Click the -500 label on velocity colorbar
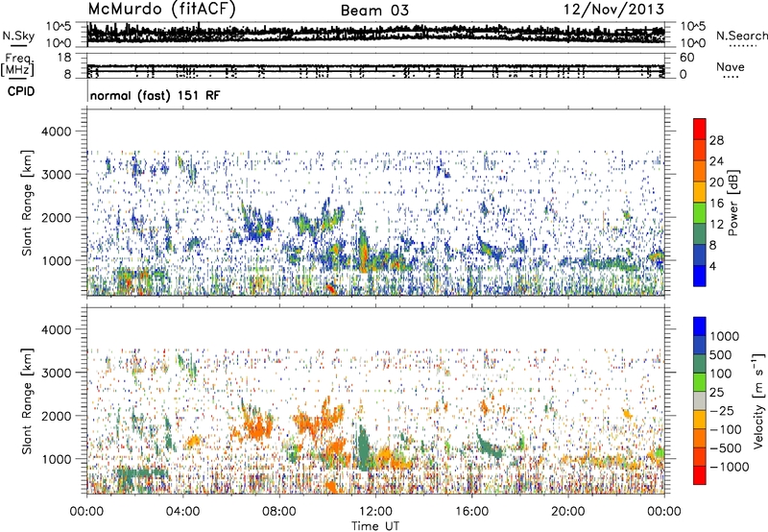Viewport: 768px width, 532px height. 726,448
